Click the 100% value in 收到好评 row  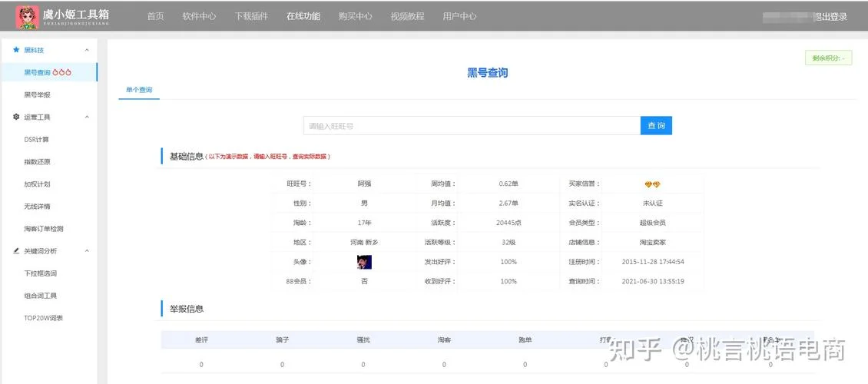click(x=509, y=281)
